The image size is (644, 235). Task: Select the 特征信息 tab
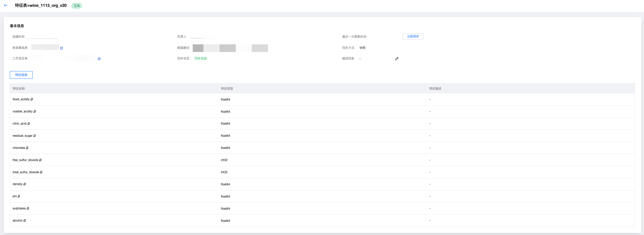coord(21,75)
